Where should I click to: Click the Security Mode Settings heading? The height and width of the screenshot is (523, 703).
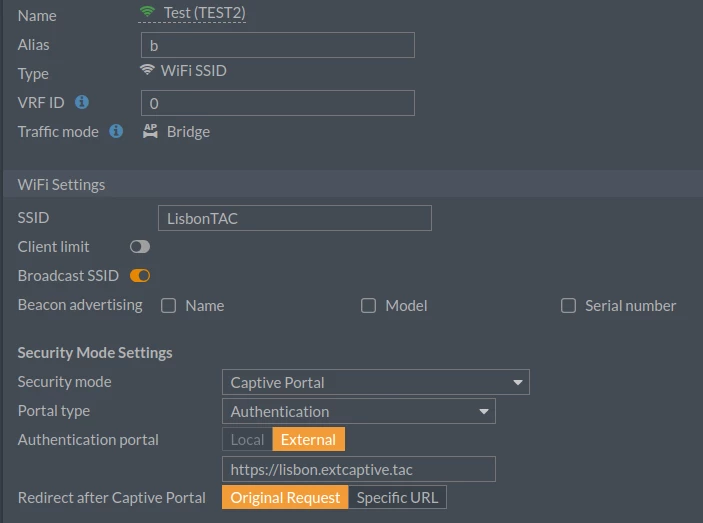(x=95, y=353)
